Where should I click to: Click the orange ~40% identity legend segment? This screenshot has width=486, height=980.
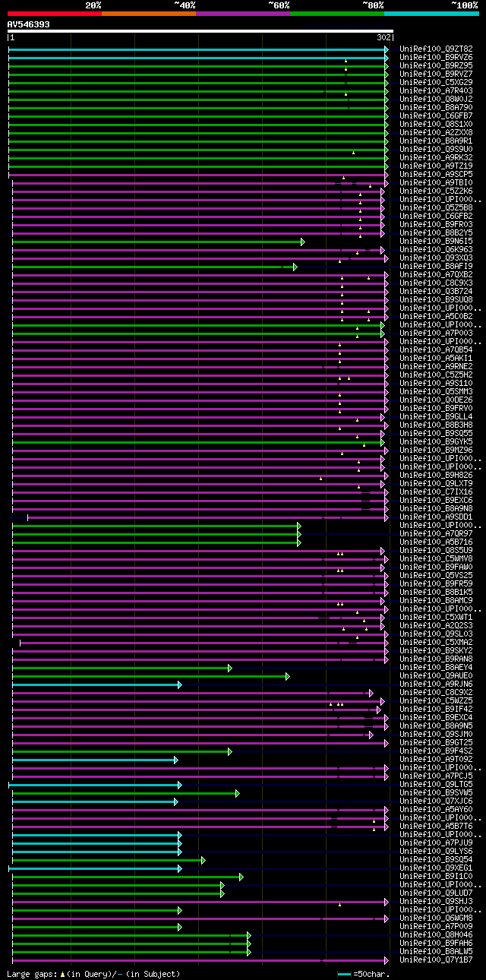point(148,13)
